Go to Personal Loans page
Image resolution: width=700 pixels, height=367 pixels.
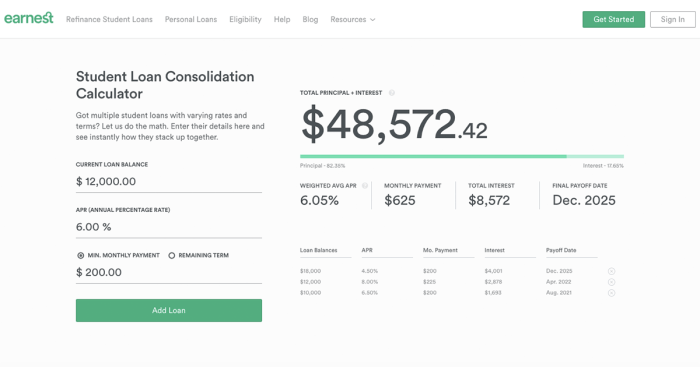pos(191,20)
